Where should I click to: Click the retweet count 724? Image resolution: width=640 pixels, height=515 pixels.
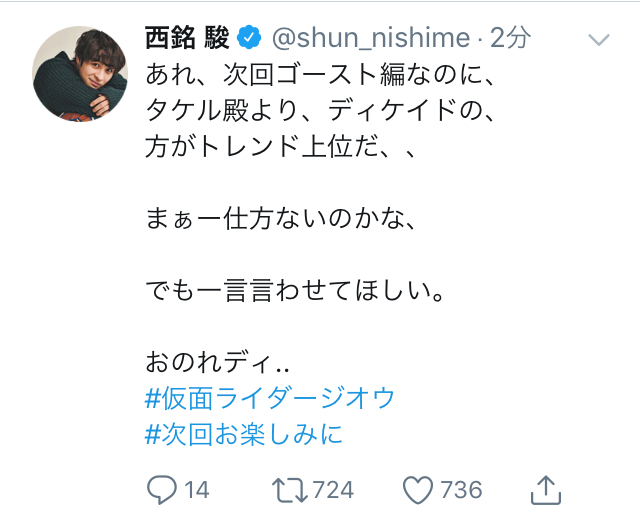pos(334,489)
